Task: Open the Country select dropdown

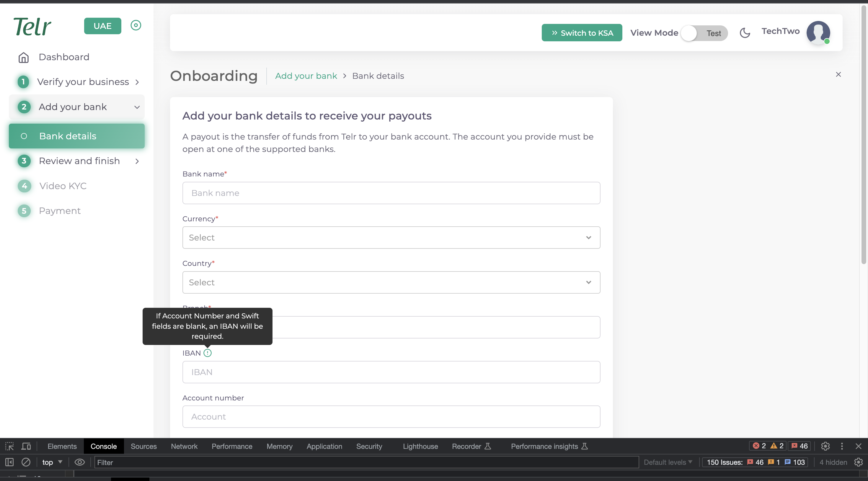Action: [x=391, y=282]
